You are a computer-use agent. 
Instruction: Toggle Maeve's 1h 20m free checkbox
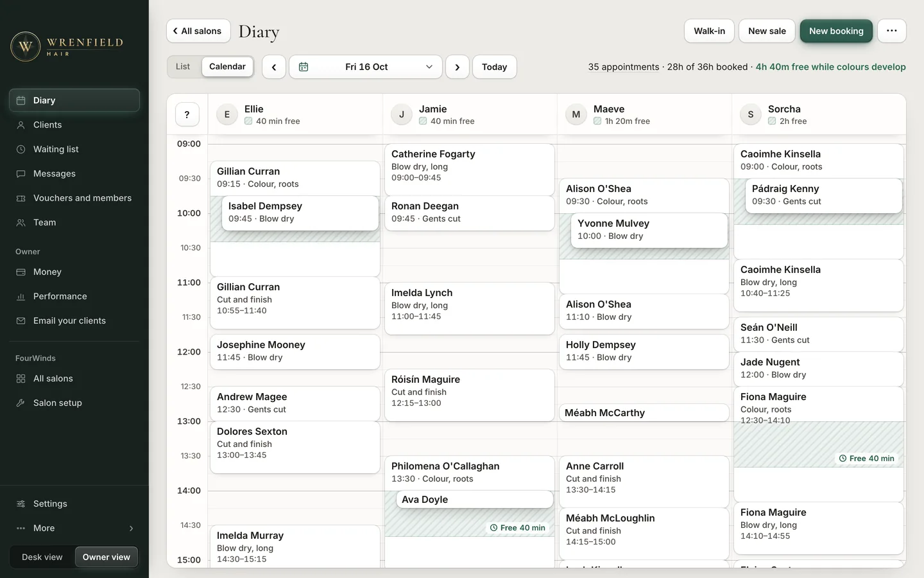(x=597, y=121)
